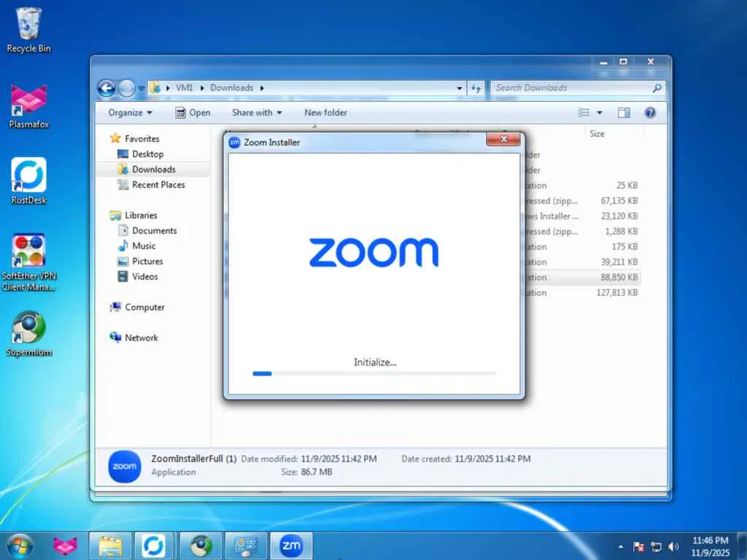Viewport: 747px width, 560px height.
Task: Select the file row sized 23,120 KB
Action: tap(582, 216)
